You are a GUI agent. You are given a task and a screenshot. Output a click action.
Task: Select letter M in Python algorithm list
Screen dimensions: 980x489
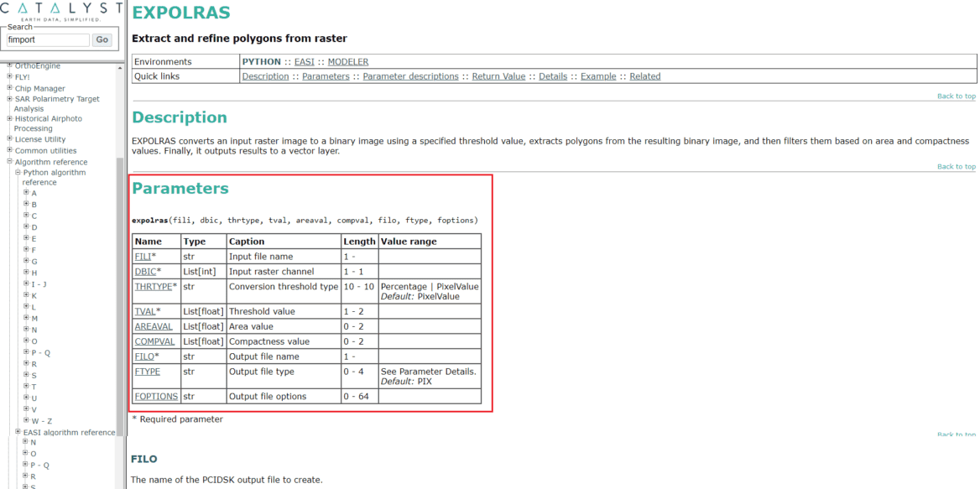pos(34,319)
